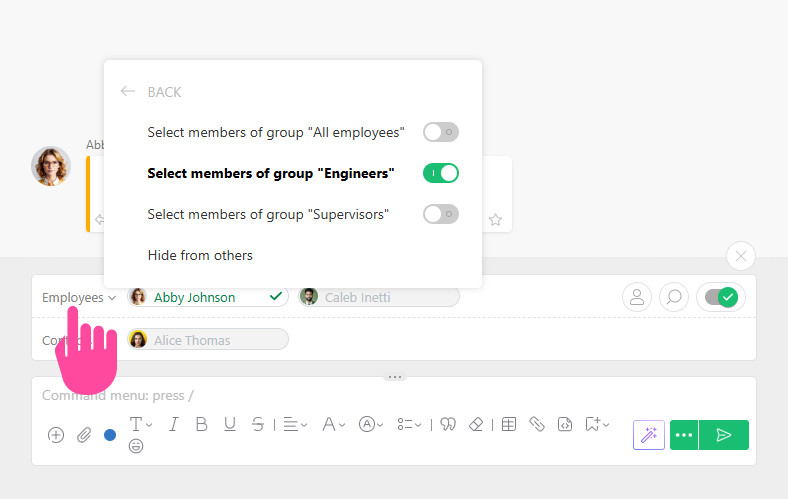The width and height of the screenshot is (788, 499).
Task: Enable "All employees" group selection toggle
Action: [x=440, y=132]
